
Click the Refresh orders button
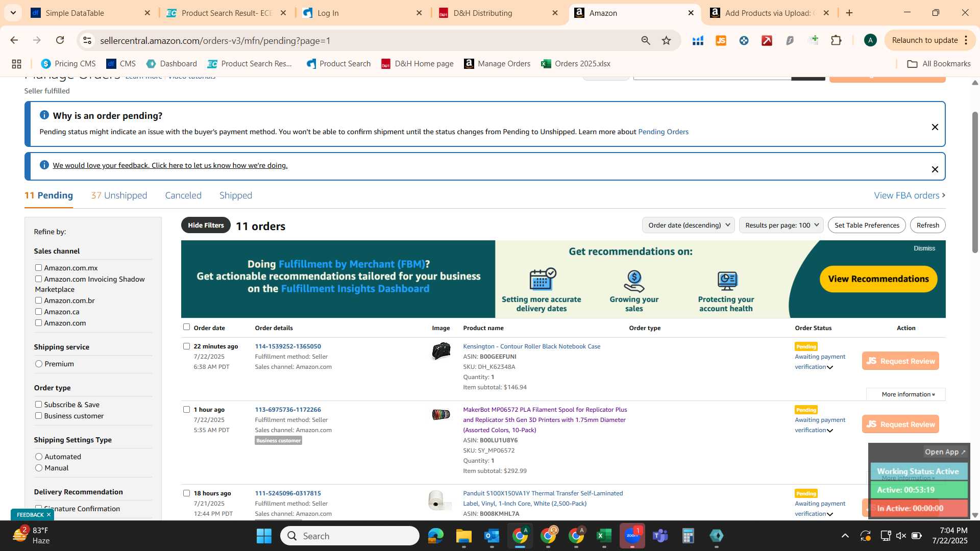[927, 225]
